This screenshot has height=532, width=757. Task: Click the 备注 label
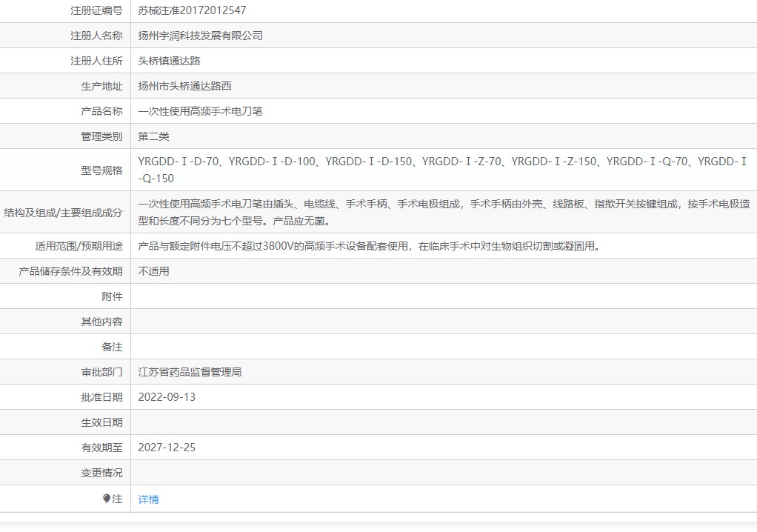(x=112, y=347)
